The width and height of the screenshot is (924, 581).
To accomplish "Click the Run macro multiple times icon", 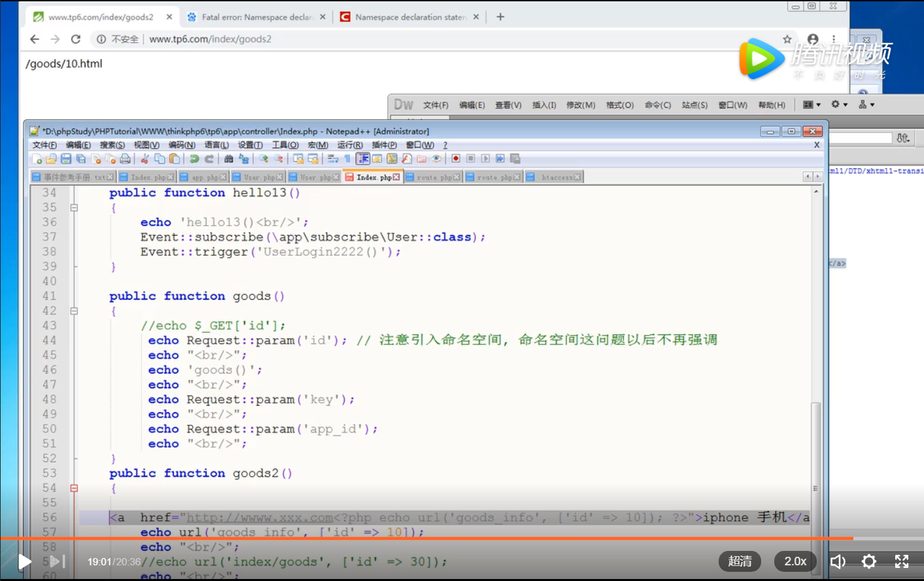I will [x=500, y=158].
